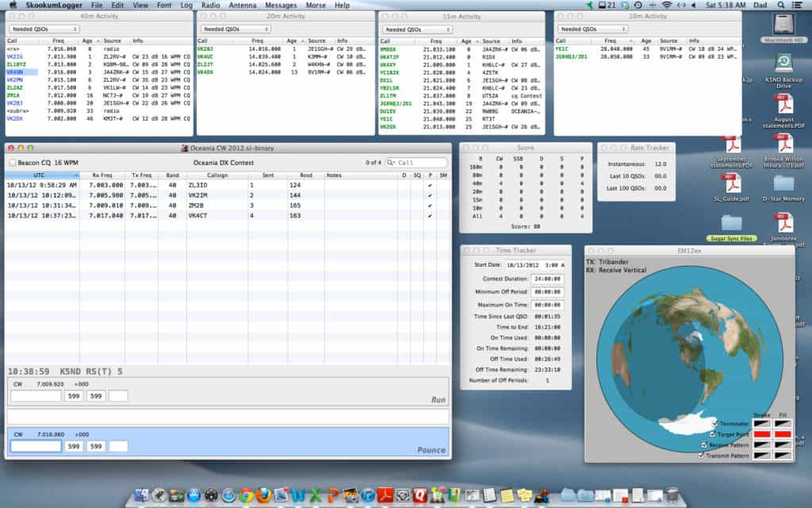812x508 pixels.
Task: Open the Morse menu
Action: 316,6
